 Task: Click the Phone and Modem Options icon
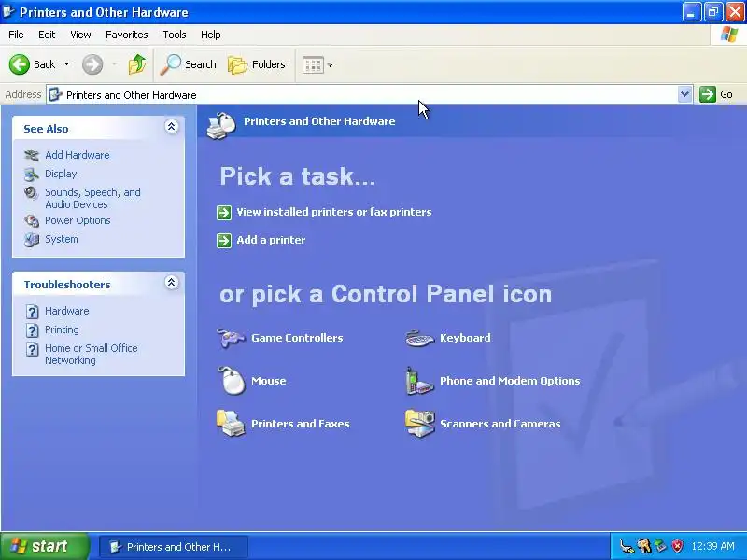(x=418, y=381)
